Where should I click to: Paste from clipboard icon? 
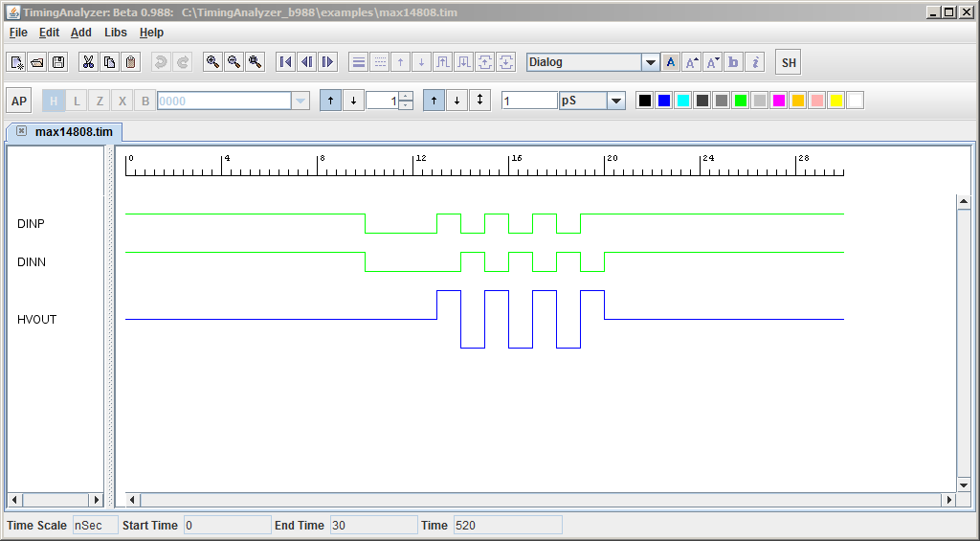tap(130, 62)
